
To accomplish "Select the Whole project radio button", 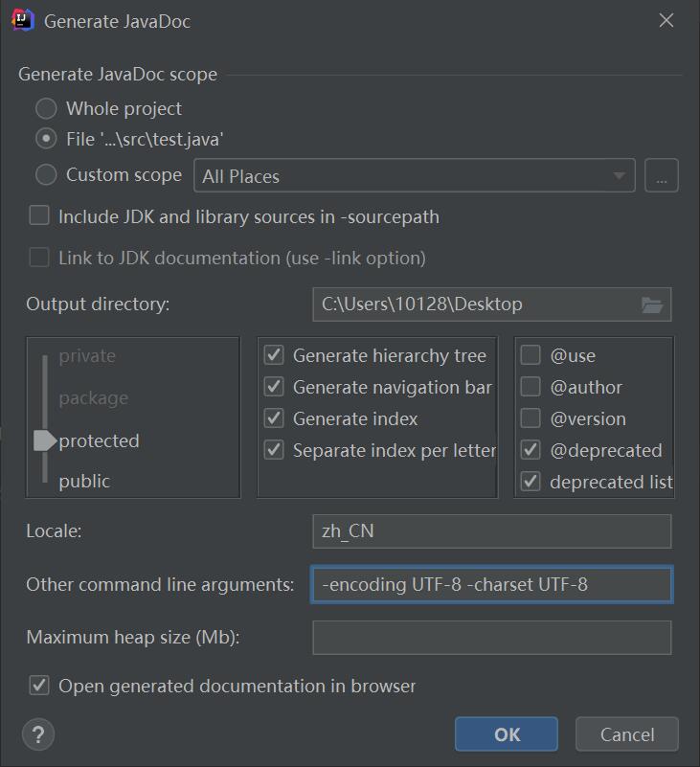I will click(46, 108).
